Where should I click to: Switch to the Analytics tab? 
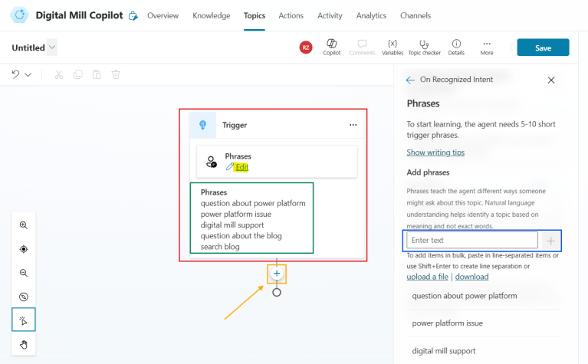(371, 16)
